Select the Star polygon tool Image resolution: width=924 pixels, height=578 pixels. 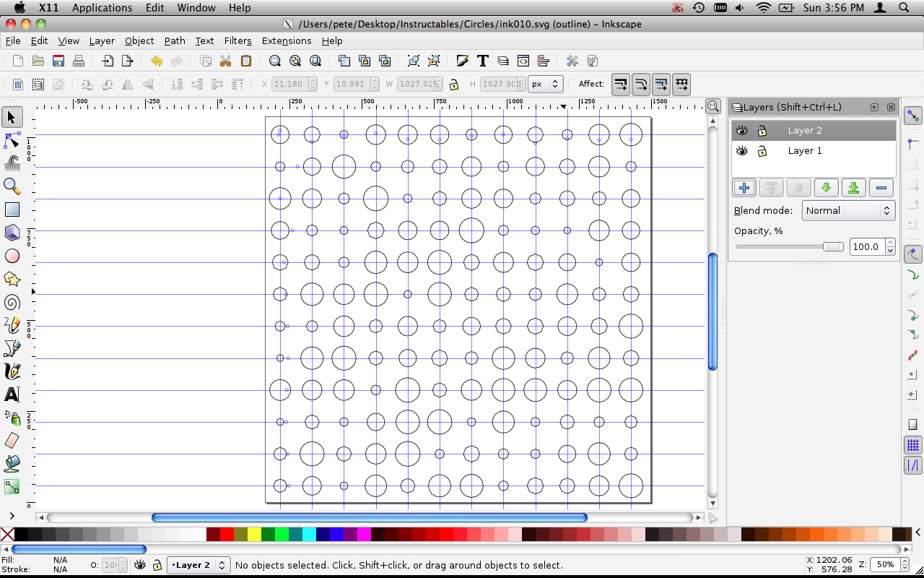[12, 279]
